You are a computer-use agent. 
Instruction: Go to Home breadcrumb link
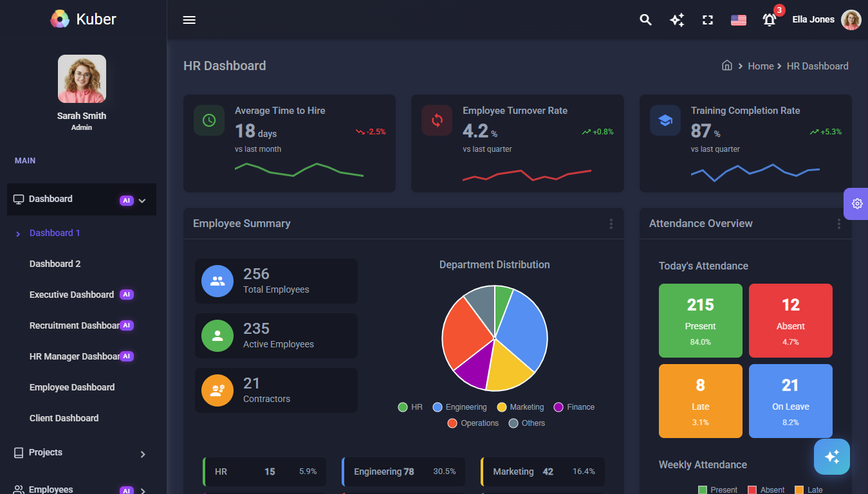pos(761,66)
